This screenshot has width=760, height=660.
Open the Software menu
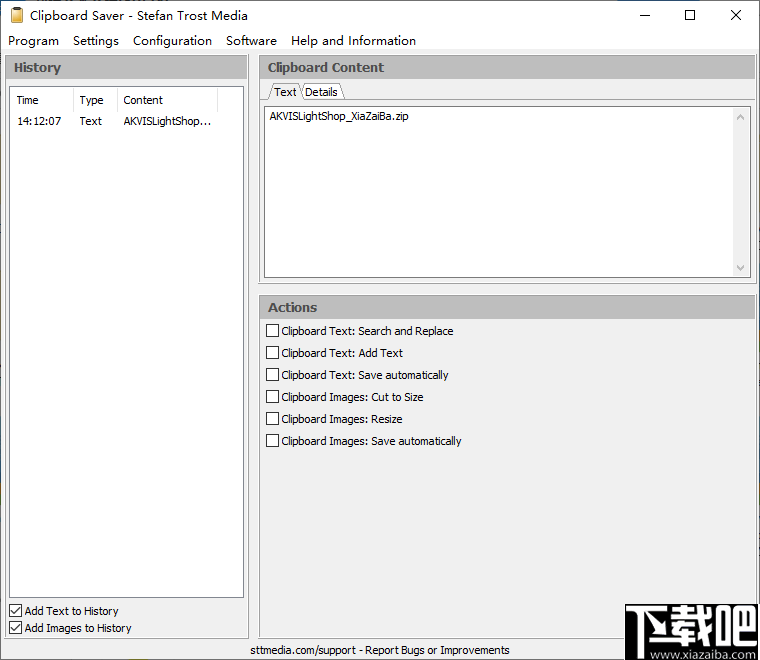(251, 41)
